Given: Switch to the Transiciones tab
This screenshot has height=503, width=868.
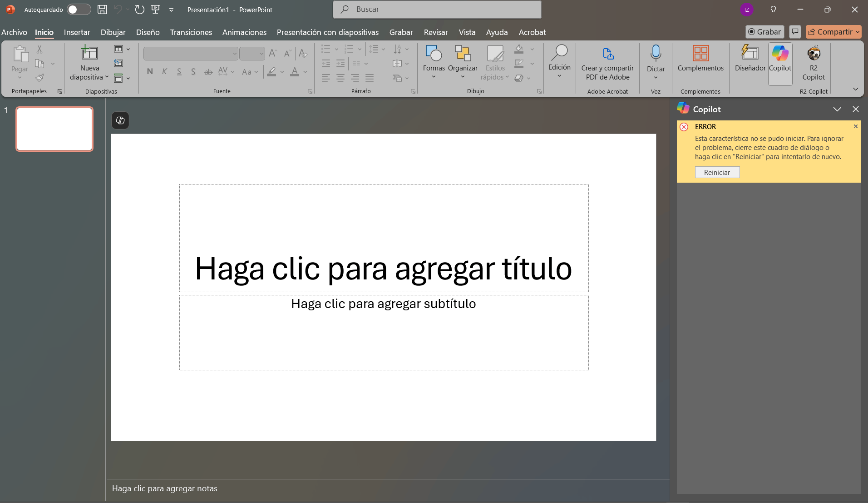Looking at the screenshot, I should pyautogui.click(x=191, y=32).
